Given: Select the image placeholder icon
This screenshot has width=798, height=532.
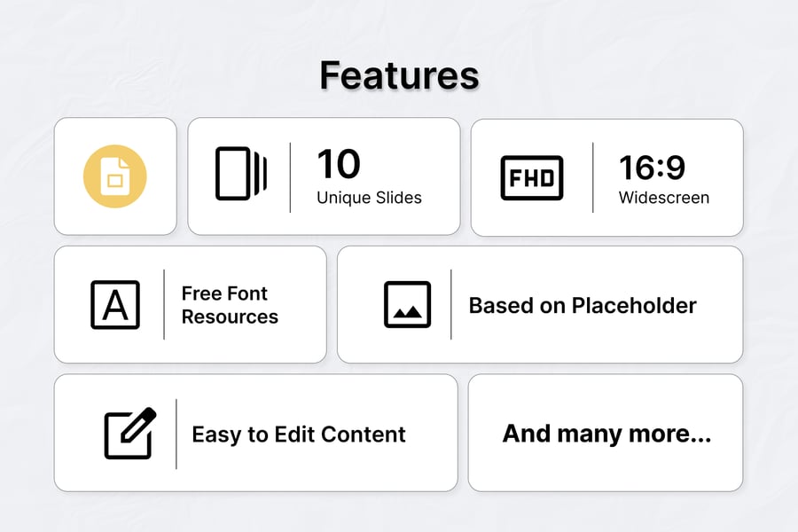Looking at the screenshot, I should (407, 305).
